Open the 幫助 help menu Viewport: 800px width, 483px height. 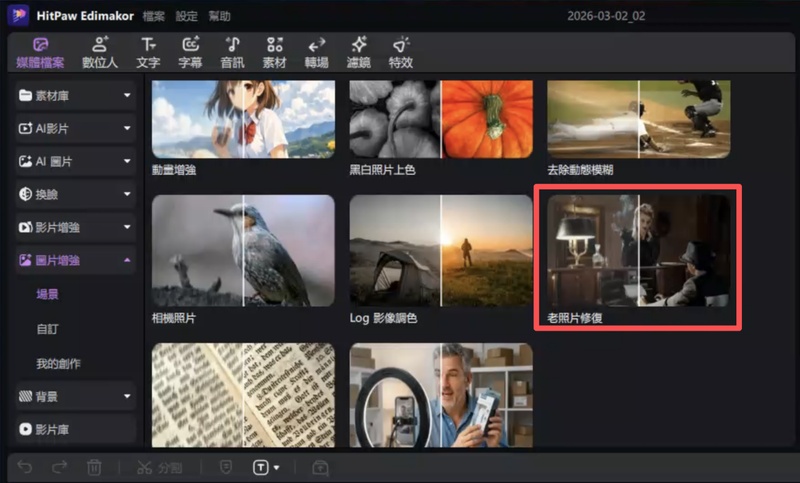[219, 16]
